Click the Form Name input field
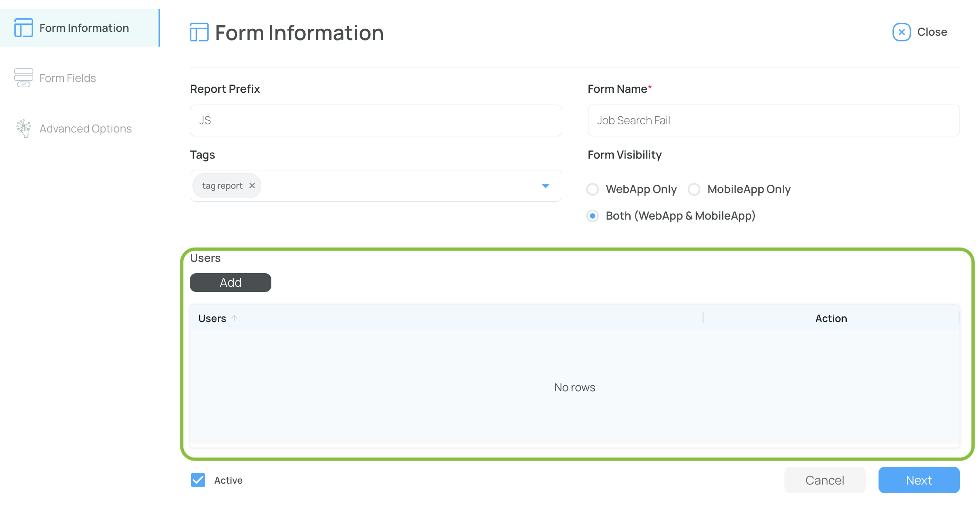The height and width of the screenshot is (529, 980). [773, 121]
